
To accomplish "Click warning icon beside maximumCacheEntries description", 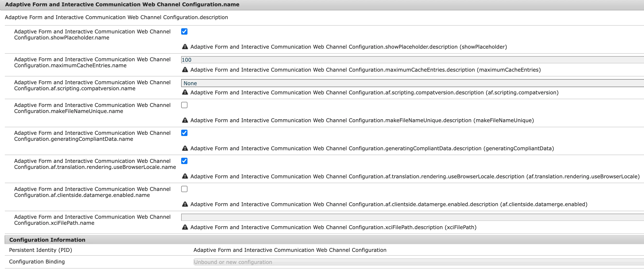I will pyautogui.click(x=185, y=70).
